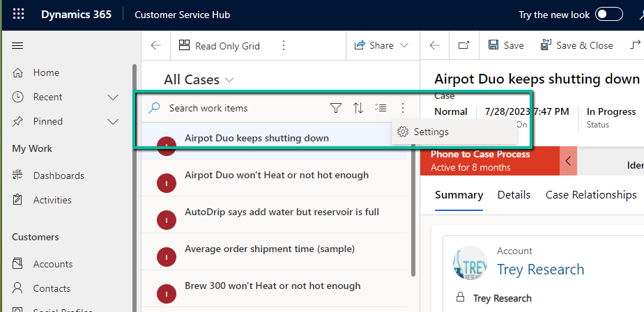The image size is (644, 312).
Task: Click the Dashboards icon in sidebar
Action: 17,175
